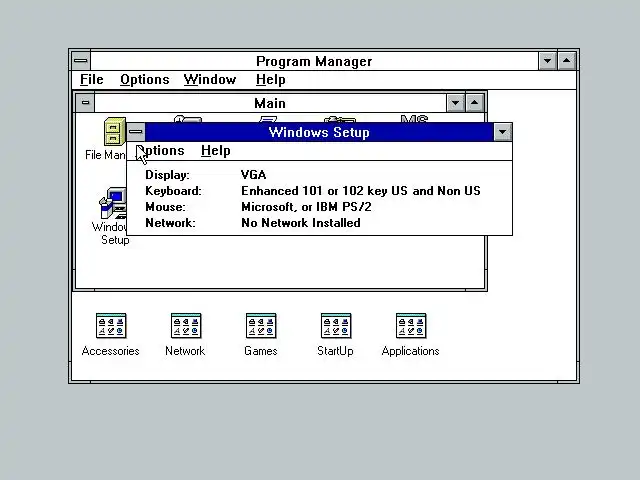Open File menu in Program Manager
Image resolution: width=640 pixels, height=480 pixels.
click(x=91, y=80)
